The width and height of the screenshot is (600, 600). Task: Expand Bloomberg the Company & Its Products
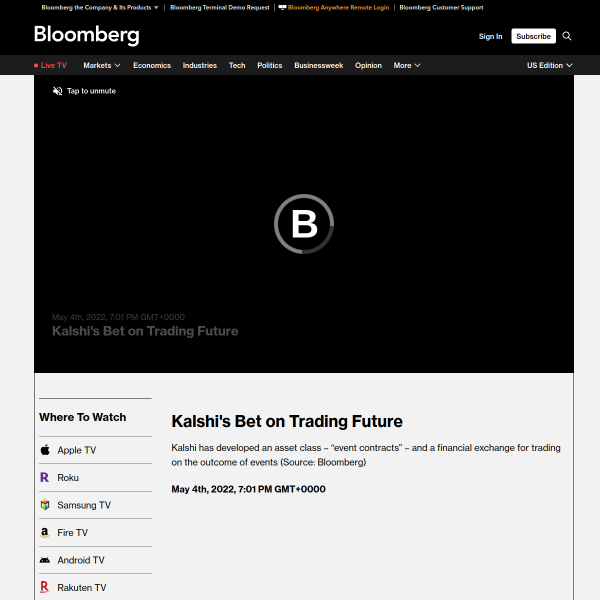(x=100, y=7)
